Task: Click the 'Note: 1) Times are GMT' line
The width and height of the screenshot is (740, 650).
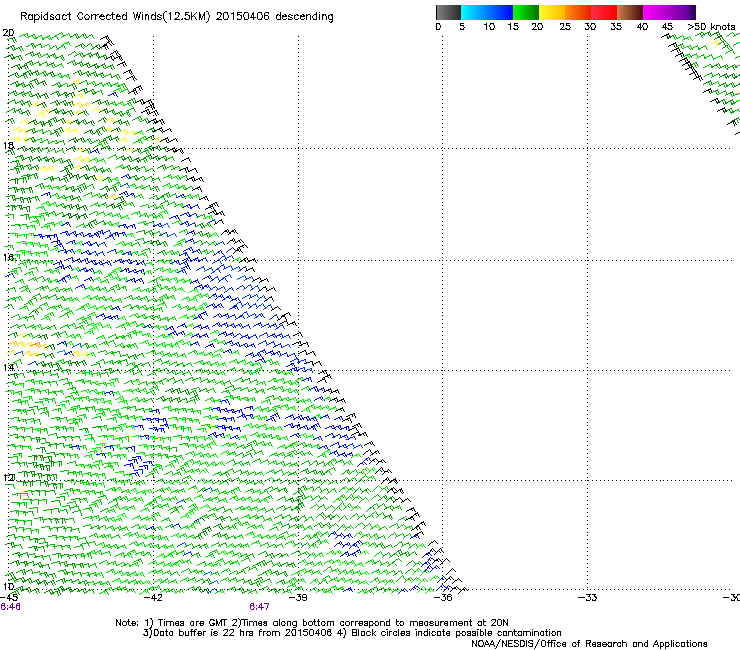Action: coord(312,623)
